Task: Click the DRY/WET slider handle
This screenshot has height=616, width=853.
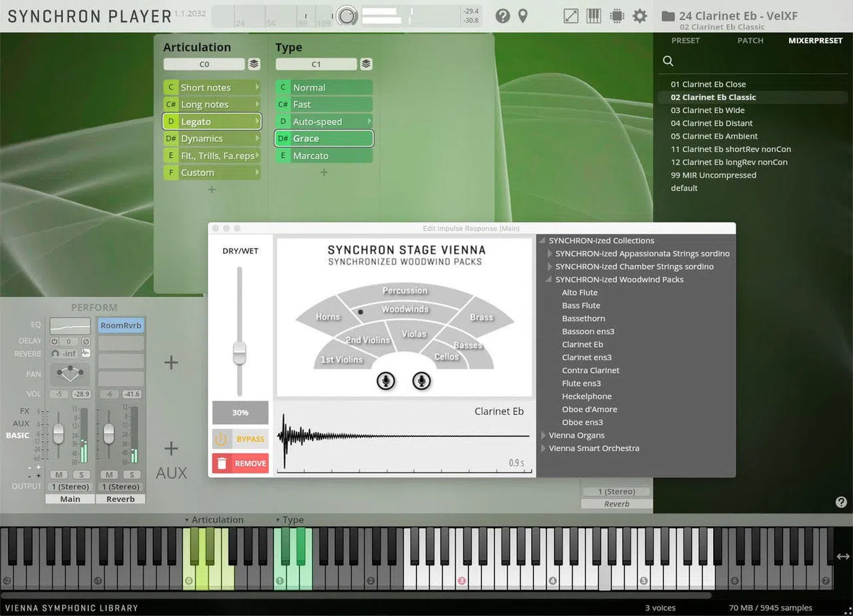Action: 240,352
